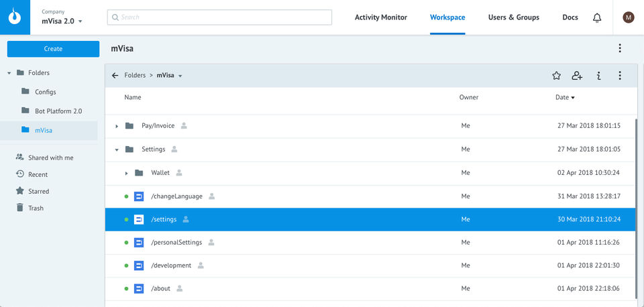Screen dimensions: 644x307
Task: Click the company logo icon
Action: tap(15, 17)
